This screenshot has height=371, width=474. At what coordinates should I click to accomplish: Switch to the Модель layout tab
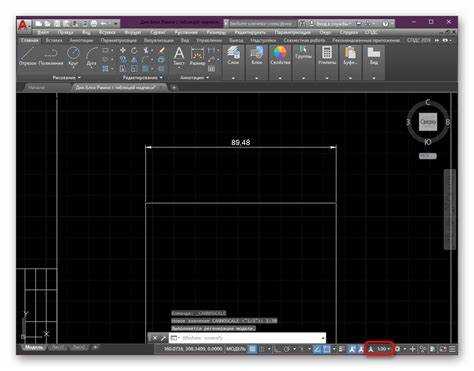34,348
